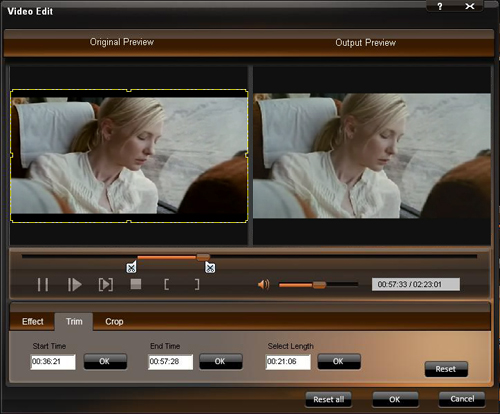This screenshot has height=414, width=500.
Task: Click the right-middle crop handle
Action: tap(247, 155)
